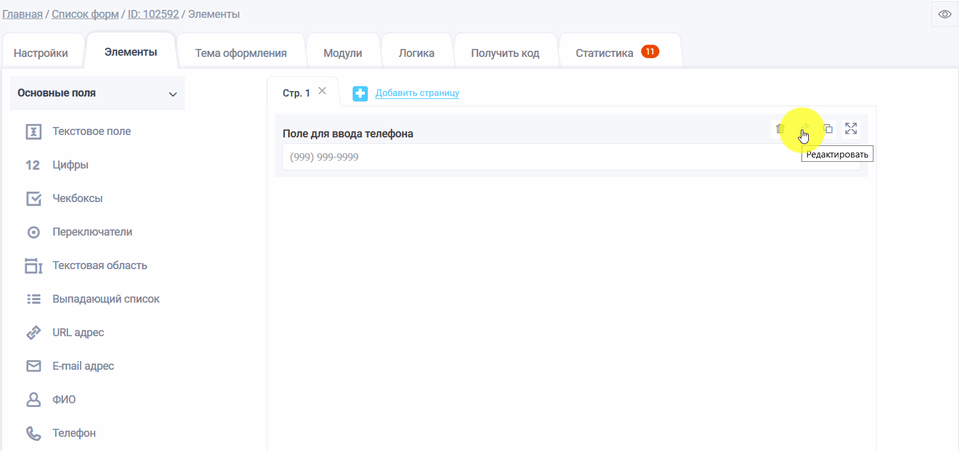This screenshot has width=959, height=451.
Task: Select the Текстовое поле element icon
Action: 33,131
